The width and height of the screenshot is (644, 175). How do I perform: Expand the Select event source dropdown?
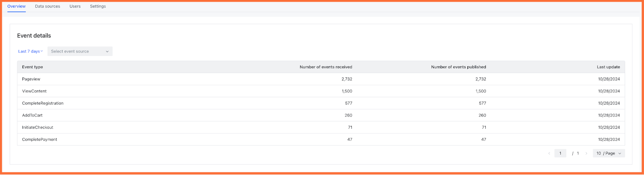pyautogui.click(x=80, y=51)
